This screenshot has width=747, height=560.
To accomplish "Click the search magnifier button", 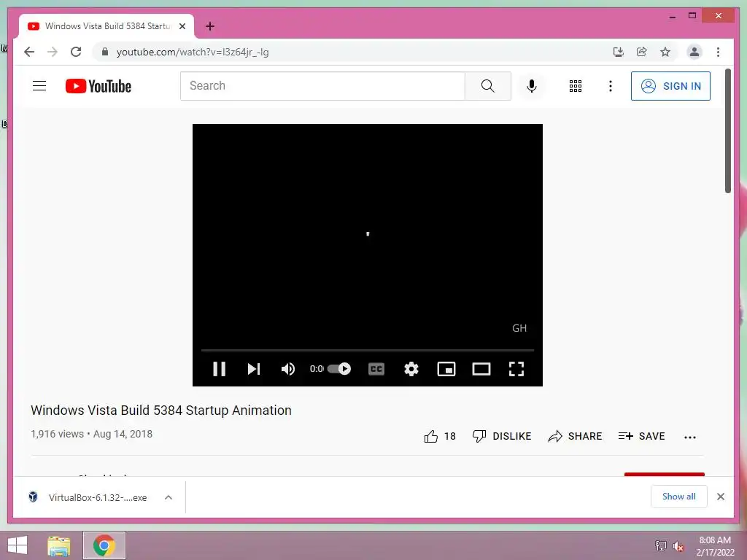I will coord(488,86).
